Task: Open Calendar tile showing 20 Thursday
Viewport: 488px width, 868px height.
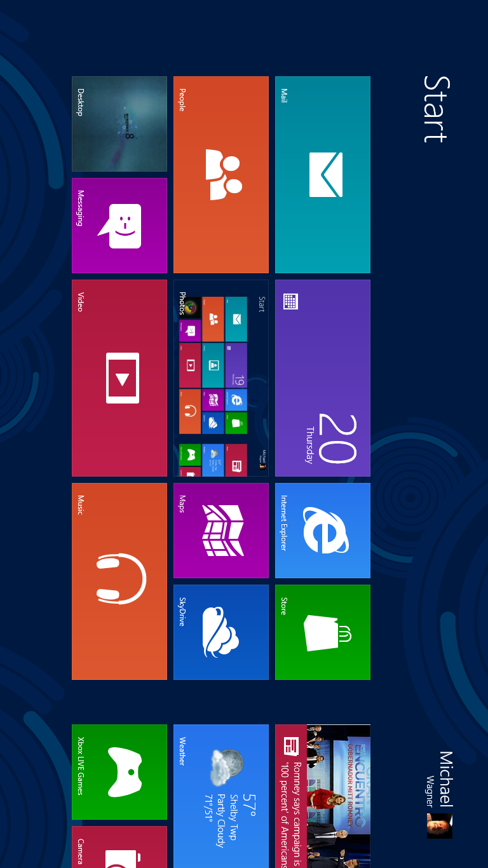Action: tap(323, 378)
